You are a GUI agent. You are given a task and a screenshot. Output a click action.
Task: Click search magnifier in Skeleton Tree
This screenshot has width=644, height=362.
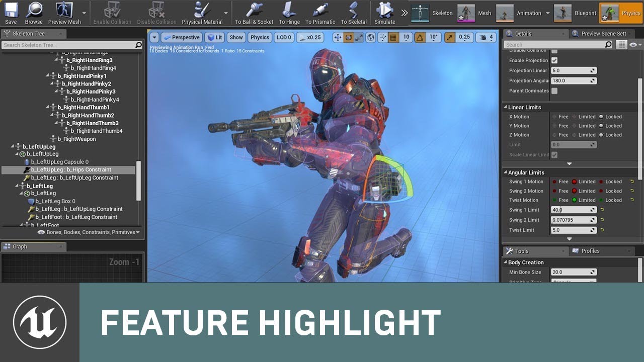138,45
